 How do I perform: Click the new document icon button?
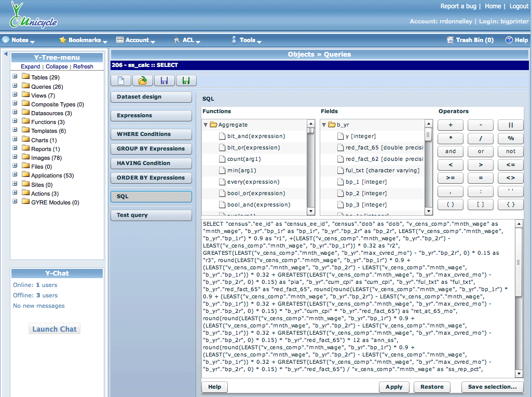(121, 80)
